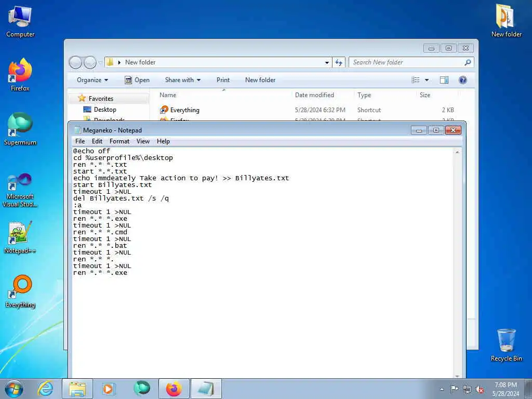Expand the address bar history dropdown
The height and width of the screenshot is (399, 532).
[327, 62]
